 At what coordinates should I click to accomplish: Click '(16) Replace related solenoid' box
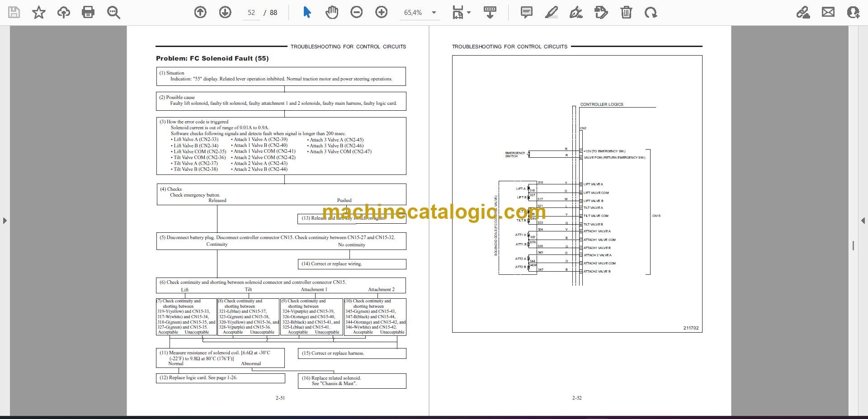coord(352,381)
